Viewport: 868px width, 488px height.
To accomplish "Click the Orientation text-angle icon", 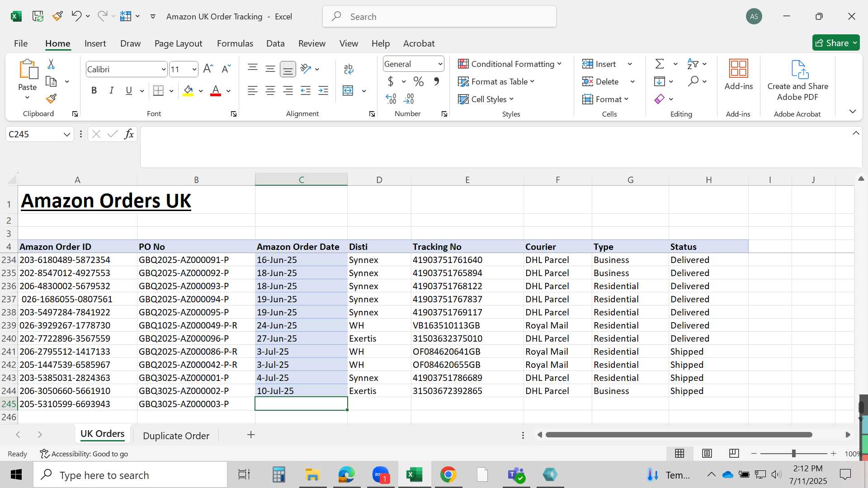I will (306, 69).
